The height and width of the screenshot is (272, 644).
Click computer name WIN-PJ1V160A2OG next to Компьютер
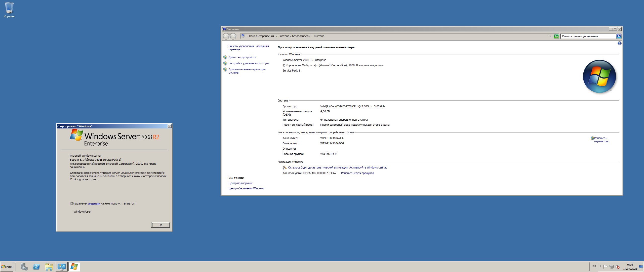click(332, 138)
